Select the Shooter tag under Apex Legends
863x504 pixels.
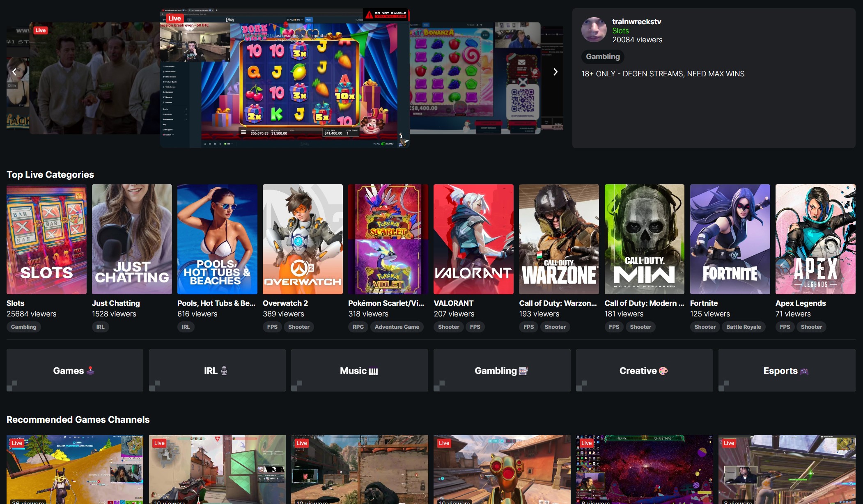click(x=811, y=327)
